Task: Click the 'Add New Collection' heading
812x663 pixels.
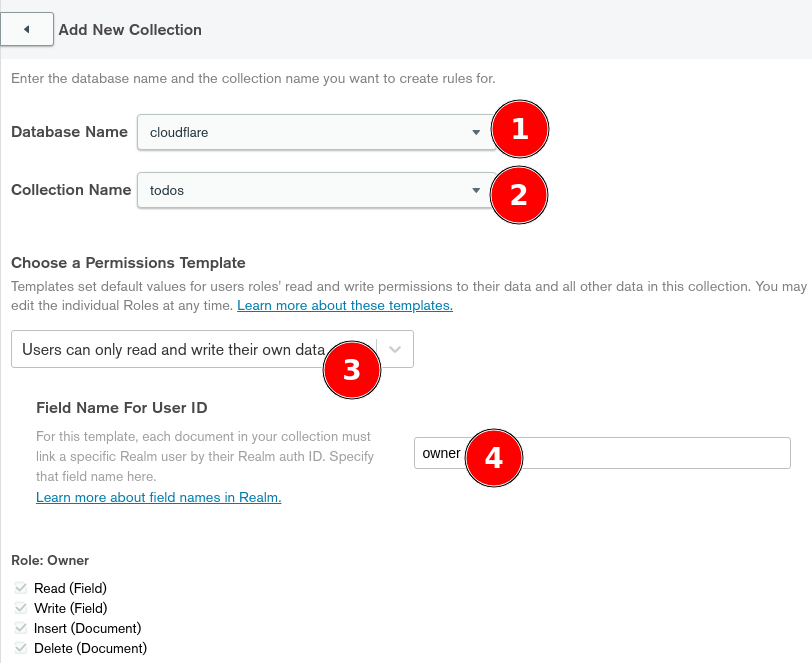Action: tap(130, 30)
